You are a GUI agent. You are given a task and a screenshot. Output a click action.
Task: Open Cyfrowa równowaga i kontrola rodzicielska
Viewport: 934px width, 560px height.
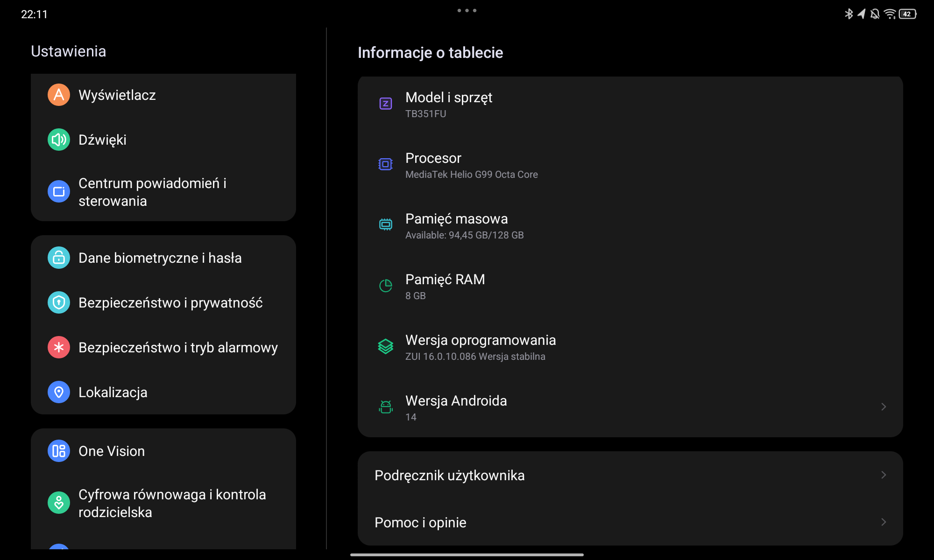tap(163, 503)
